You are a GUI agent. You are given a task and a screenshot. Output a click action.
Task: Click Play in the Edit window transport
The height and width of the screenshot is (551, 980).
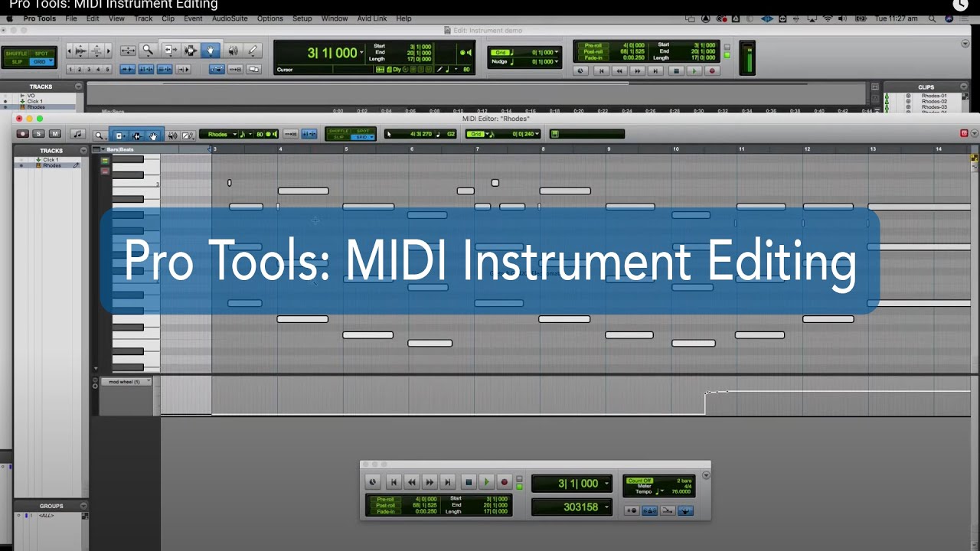pos(694,71)
